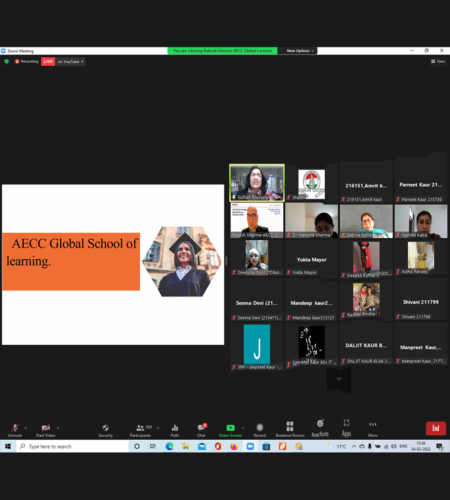Expand gallery with down chevron below thumbnails

(x=339, y=379)
